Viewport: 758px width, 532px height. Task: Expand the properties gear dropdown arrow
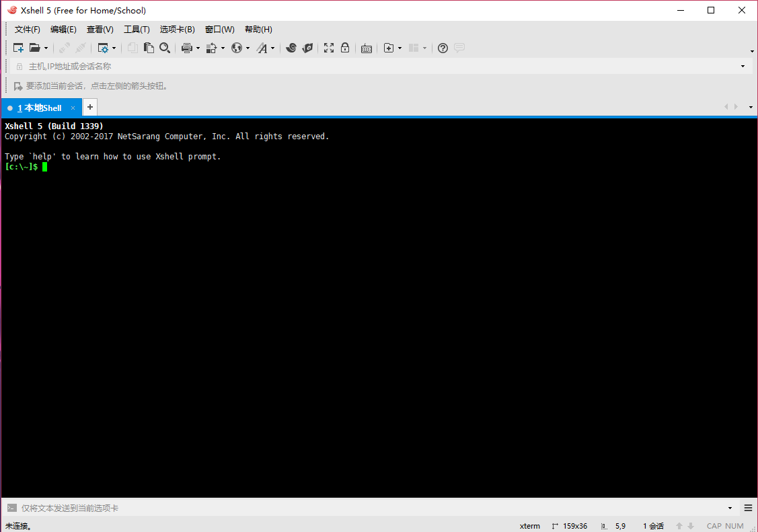click(x=114, y=48)
